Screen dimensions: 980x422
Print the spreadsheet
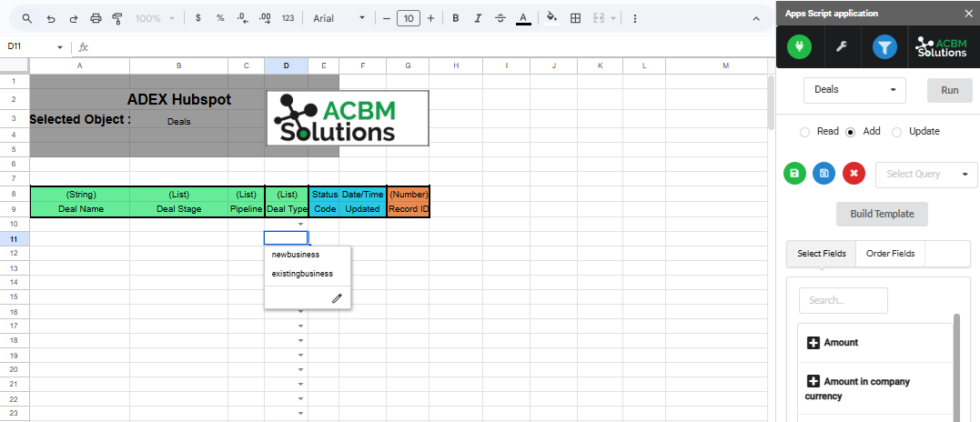96,19
